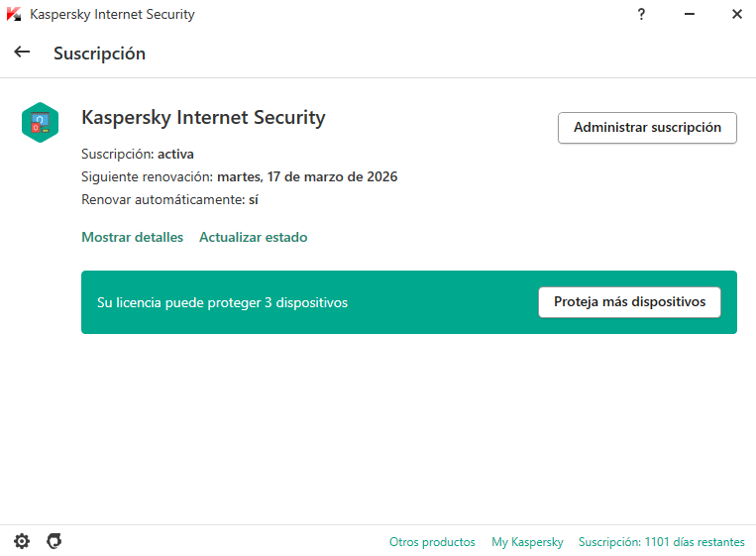
Task: Click Proteja más dispositivos button
Action: [x=629, y=302]
